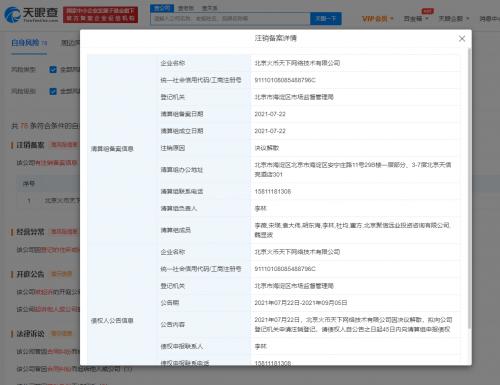Click the 2021-07-22 value in 清算组备案日期 row
Screen dimensions: 500x385
270,114
